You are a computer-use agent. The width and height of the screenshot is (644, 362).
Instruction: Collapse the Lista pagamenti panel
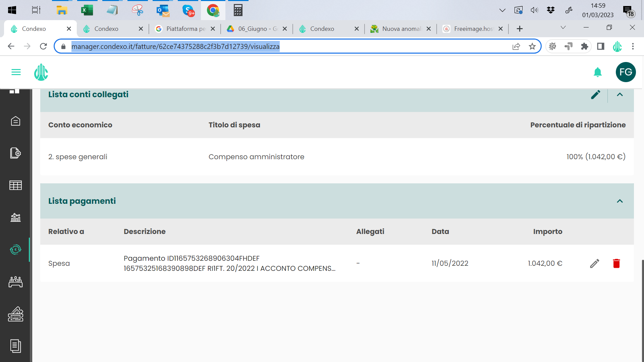pos(620,201)
